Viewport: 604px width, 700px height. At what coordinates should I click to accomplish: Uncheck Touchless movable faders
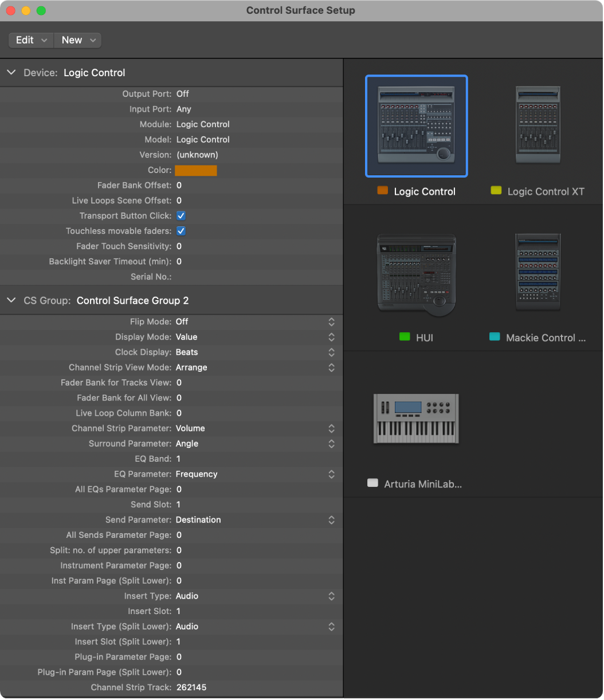[x=181, y=231]
